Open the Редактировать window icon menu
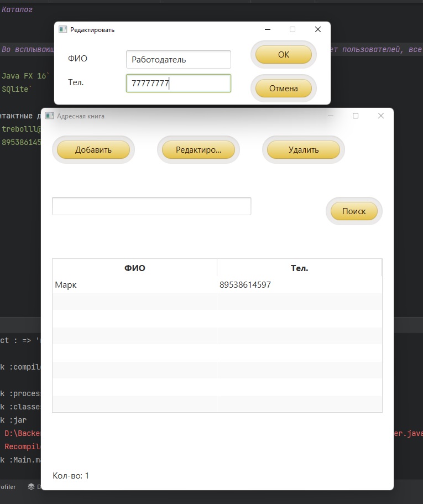Viewport: 423px width, 504px height. [x=62, y=29]
